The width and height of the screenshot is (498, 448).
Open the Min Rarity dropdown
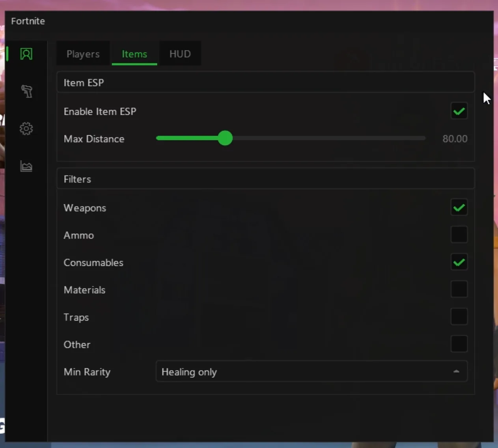coord(311,371)
